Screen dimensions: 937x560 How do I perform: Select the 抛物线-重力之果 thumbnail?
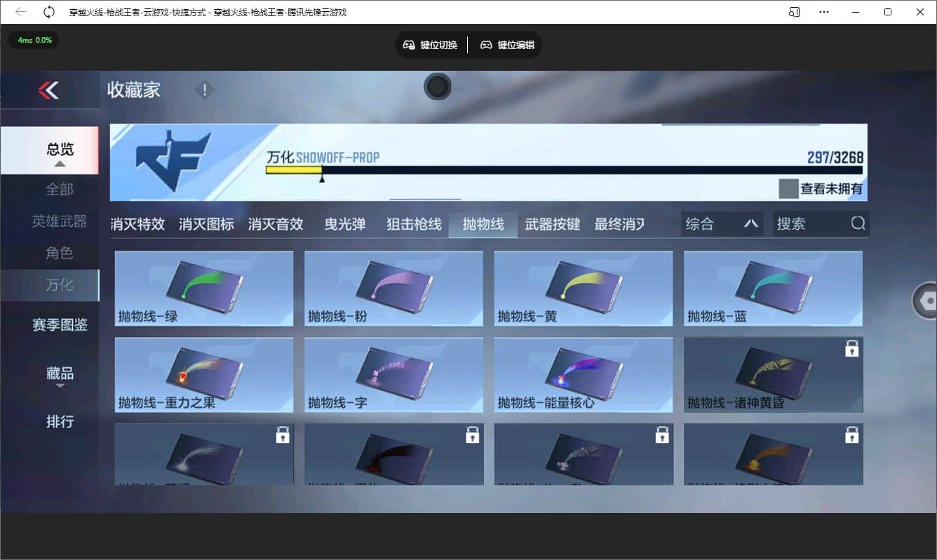[x=203, y=375]
